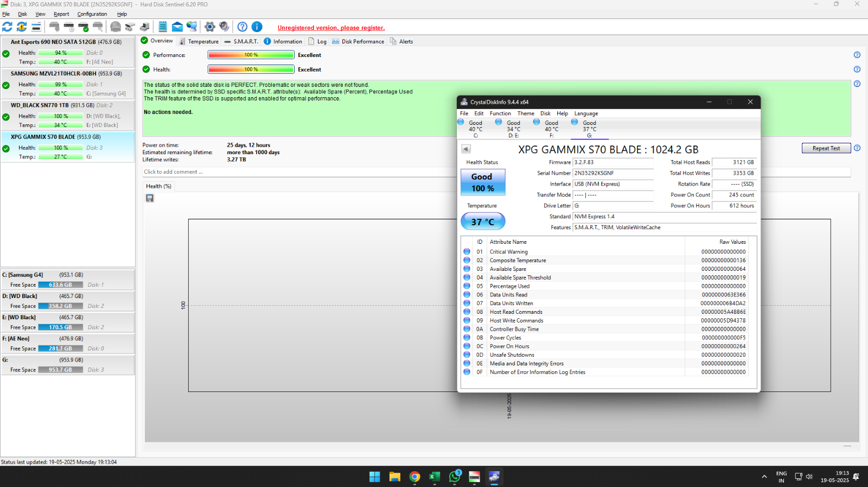
Task: Open Function menu in CrystalDiskInfo
Action: [x=500, y=113]
